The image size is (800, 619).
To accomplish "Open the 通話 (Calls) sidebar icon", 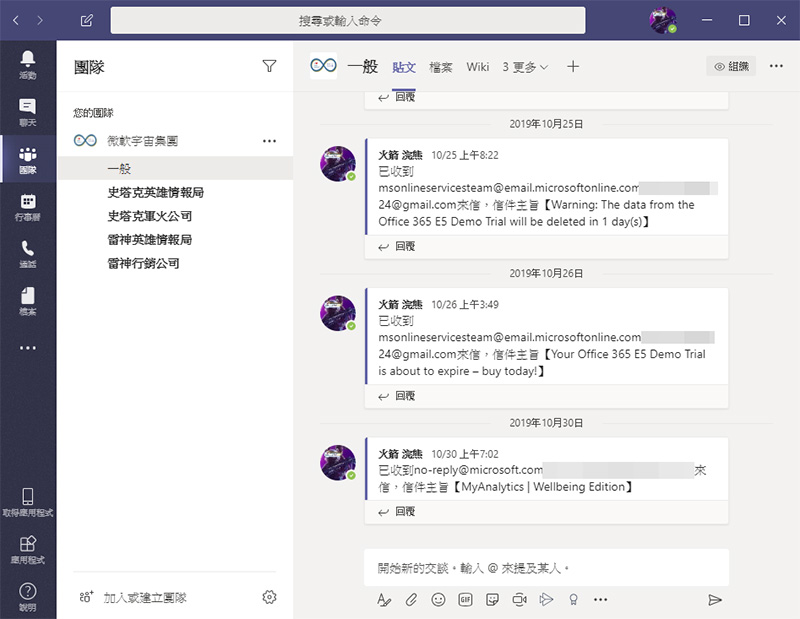I will pyautogui.click(x=27, y=254).
